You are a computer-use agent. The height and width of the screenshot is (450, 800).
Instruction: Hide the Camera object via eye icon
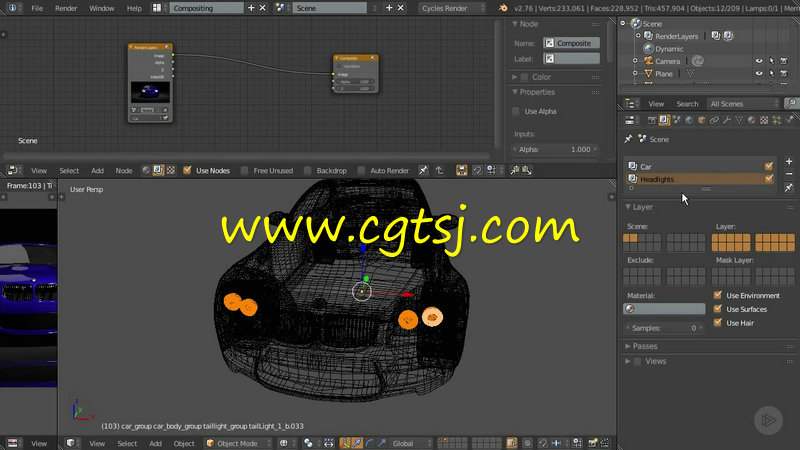(759, 61)
